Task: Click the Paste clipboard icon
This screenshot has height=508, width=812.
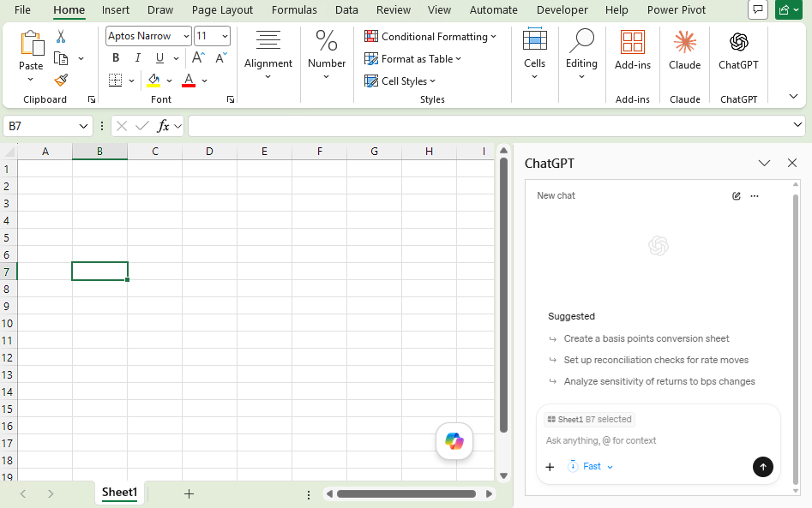Action: 32,44
